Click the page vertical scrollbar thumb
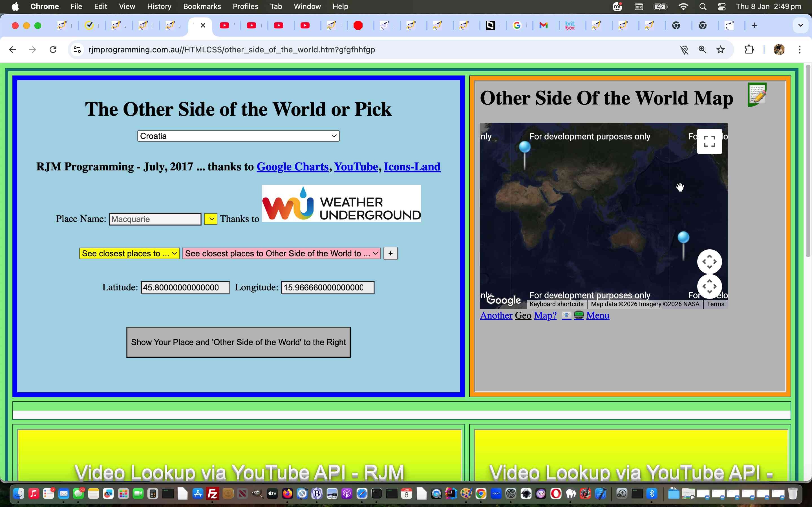The image size is (812, 507). pyautogui.click(x=808, y=161)
